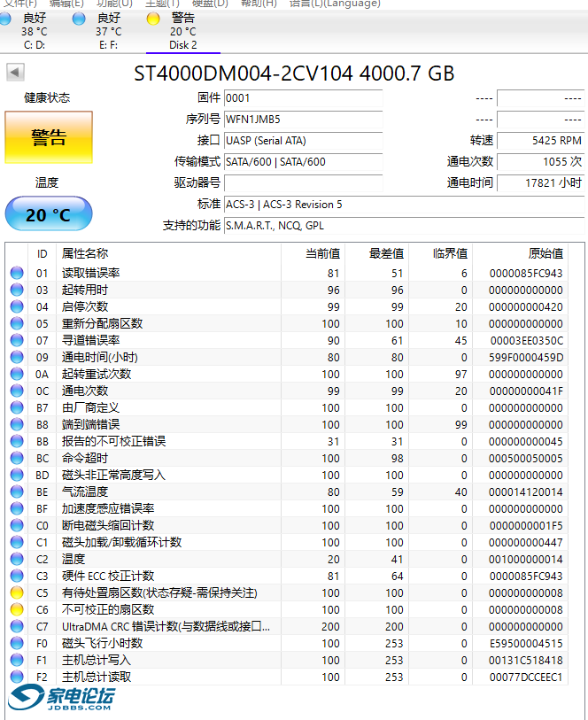Click raw value 00131C518418
The height and width of the screenshot is (720, 588).
(x=526, y=661)
